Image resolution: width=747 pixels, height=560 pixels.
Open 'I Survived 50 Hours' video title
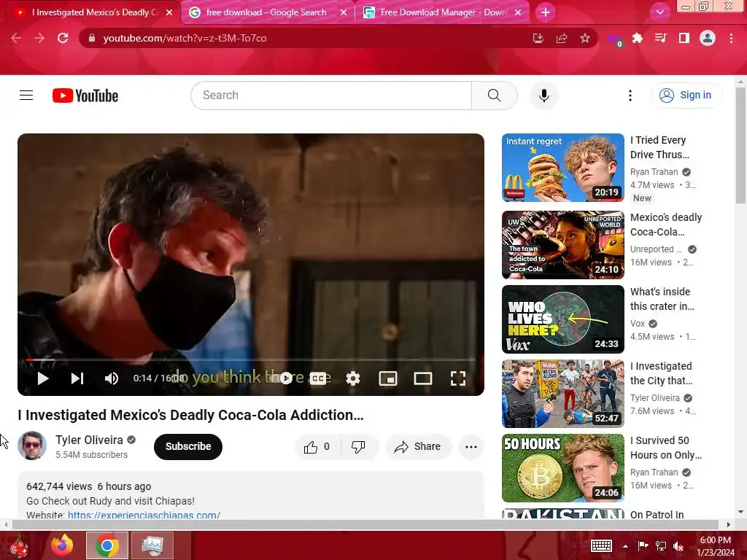[x=666, y=448]
